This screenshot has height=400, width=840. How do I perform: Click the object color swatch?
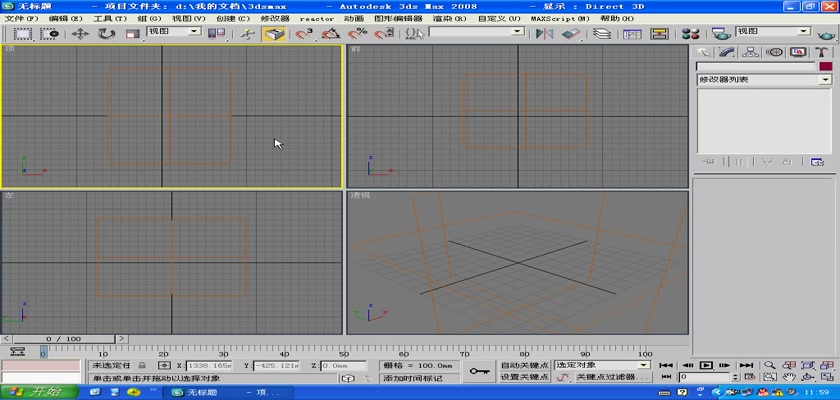[826, 66]
